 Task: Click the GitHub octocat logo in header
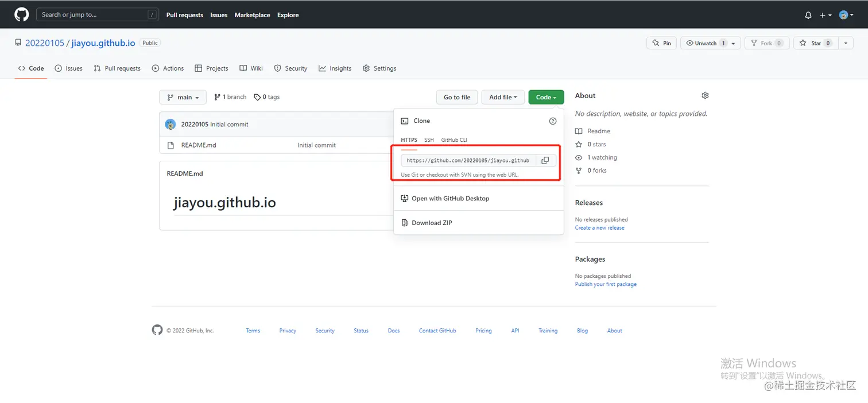pos(22,14)
